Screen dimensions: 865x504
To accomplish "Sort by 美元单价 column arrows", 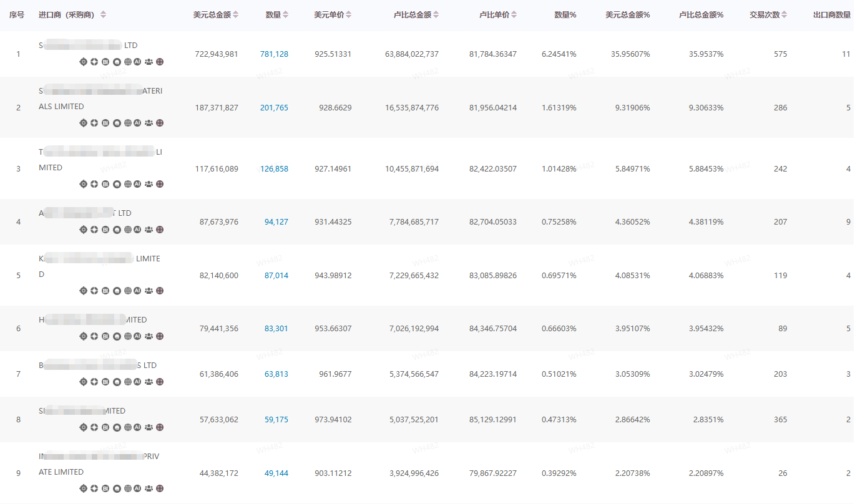I will point(348,15).
